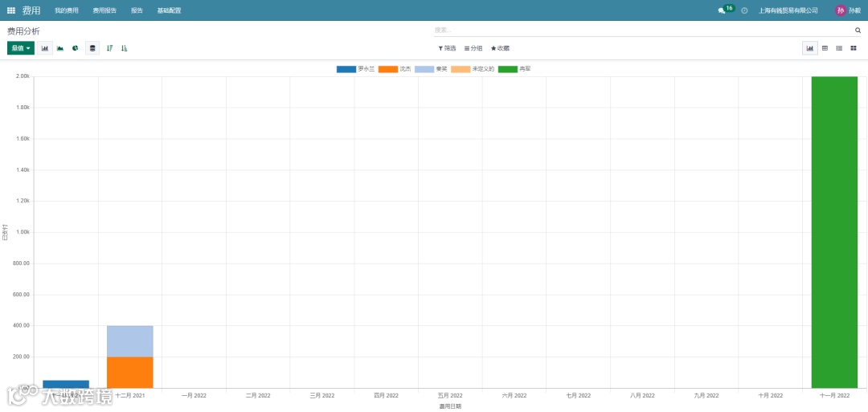Click the 1.00k axis value
The width and height of the screenshot is (868, 412).
pyautogui.click(x=22, y=232)
